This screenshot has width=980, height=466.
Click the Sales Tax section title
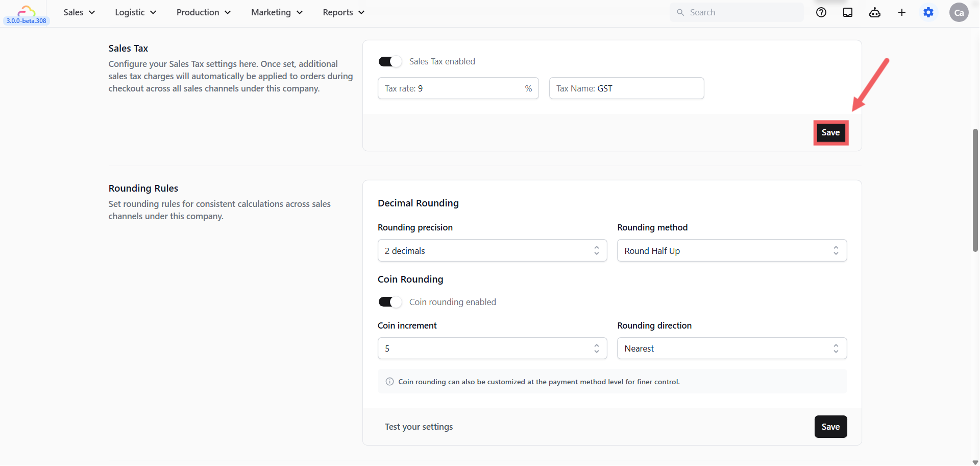click(128, 49)
